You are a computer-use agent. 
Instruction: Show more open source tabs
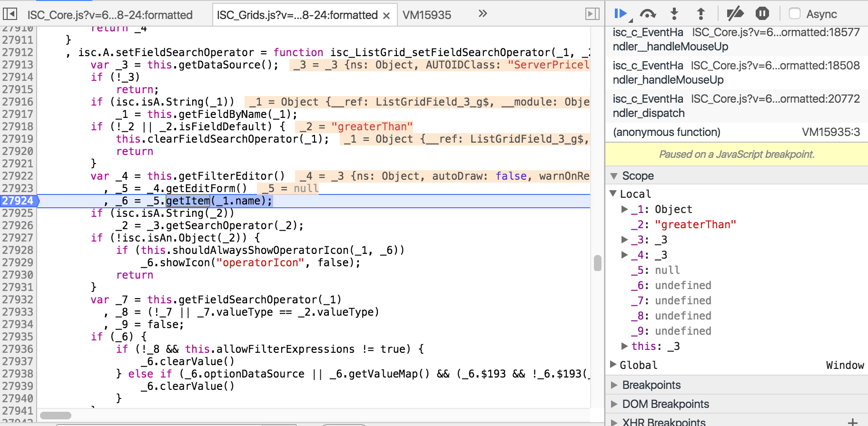(x=483, y=14)
